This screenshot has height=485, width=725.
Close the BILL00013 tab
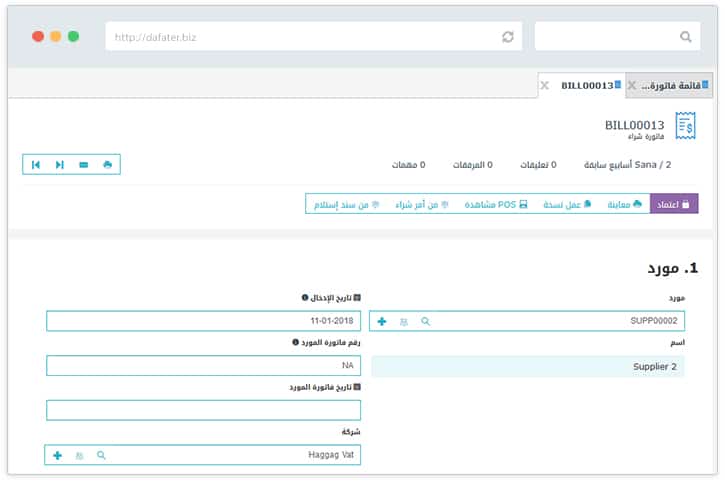pos(544,86)
